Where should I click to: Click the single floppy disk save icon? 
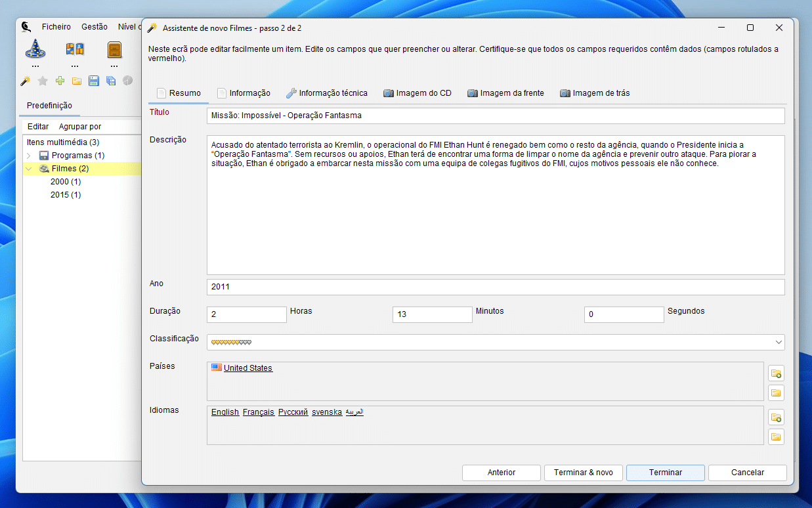(x=94, y=81)
